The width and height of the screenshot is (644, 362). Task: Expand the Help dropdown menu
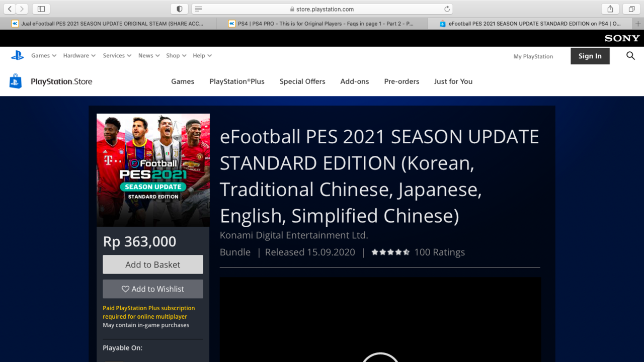point(202,56)
